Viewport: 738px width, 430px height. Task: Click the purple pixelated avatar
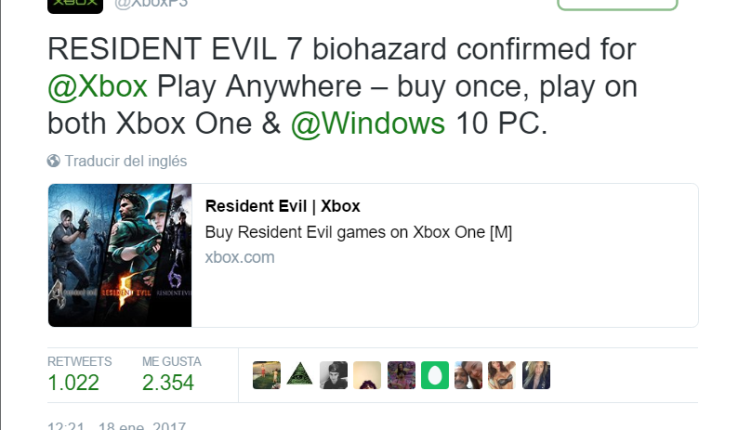401,375
